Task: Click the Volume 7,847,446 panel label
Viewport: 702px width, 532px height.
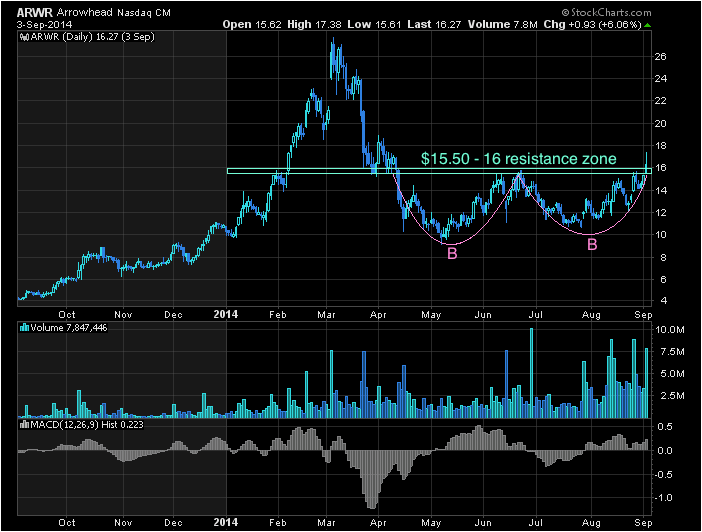Action: click(x=68, y=328)
